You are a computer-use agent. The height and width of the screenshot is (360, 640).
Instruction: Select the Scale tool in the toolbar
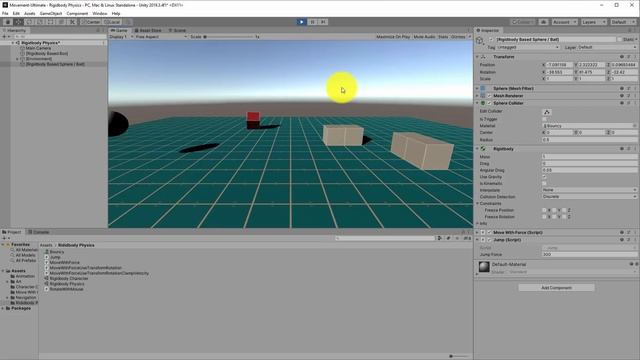coord(40,22)
